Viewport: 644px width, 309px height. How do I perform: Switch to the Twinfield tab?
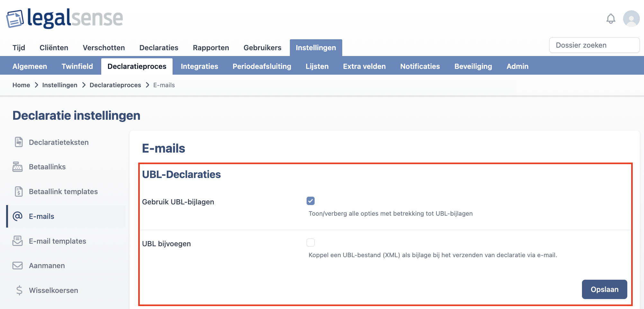77,66
